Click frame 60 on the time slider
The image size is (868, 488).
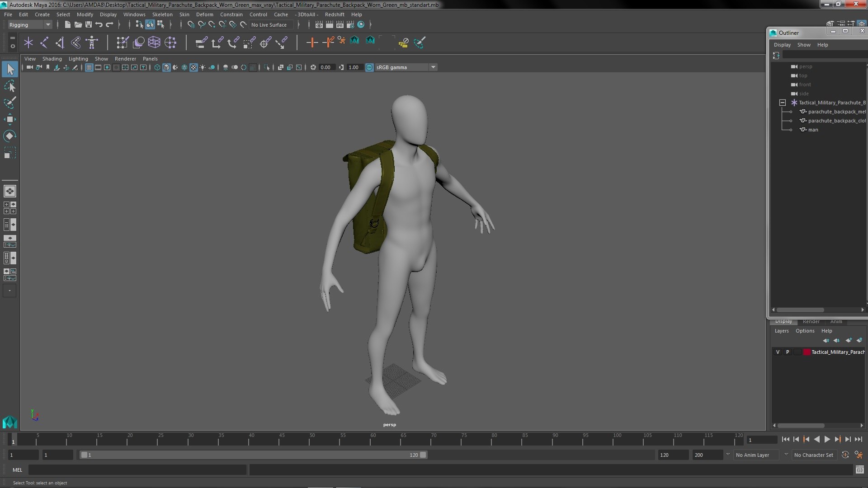point(373,439)
